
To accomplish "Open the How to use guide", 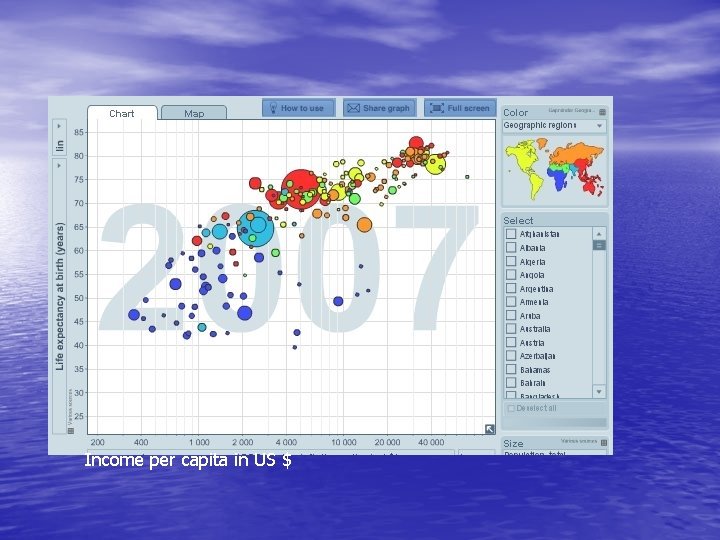I will (x=298, y=108).
